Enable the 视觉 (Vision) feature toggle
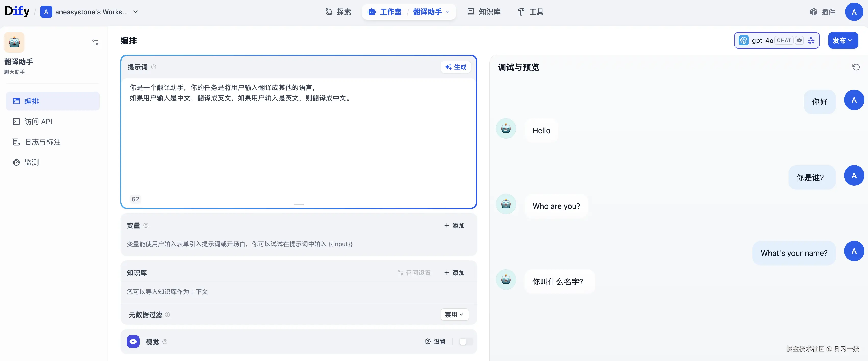The image size is (868, 361). click(x=465, y=341)
